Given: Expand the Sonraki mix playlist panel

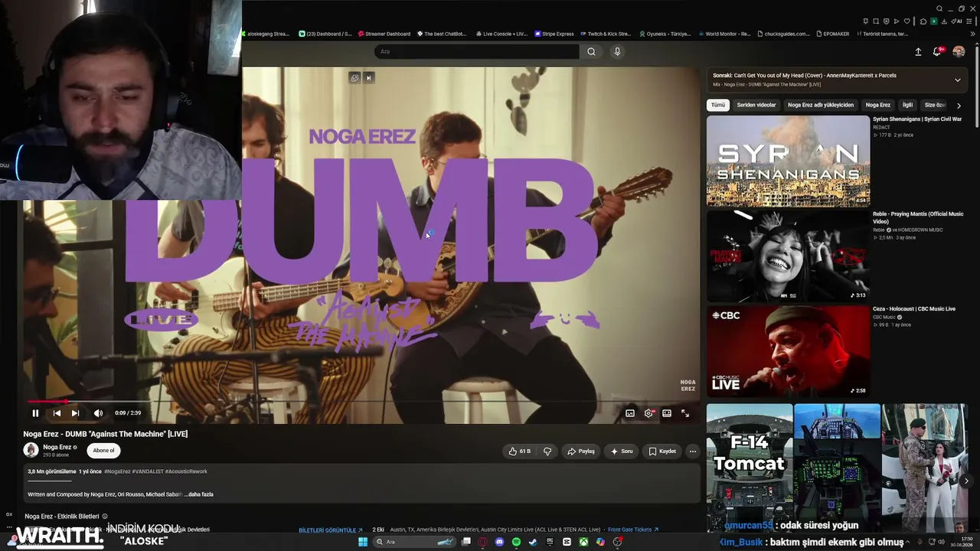Looking at the screenshot, I should (x=957, y=80).
